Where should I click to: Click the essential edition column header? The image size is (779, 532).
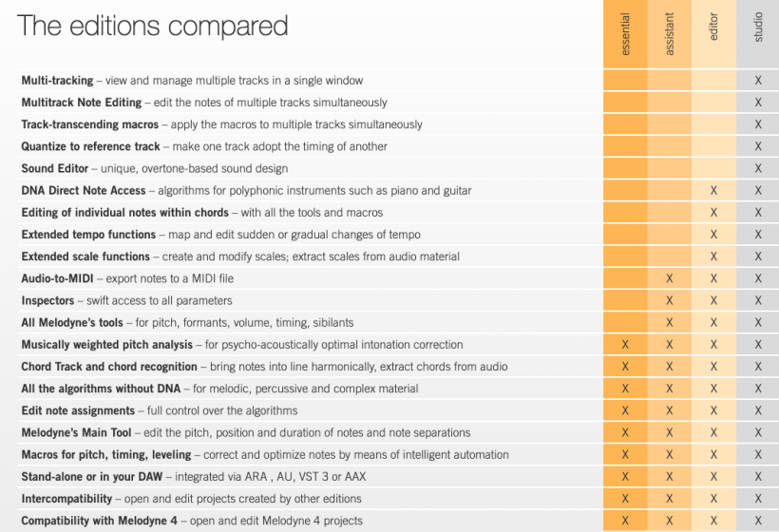tap(625, 34)
